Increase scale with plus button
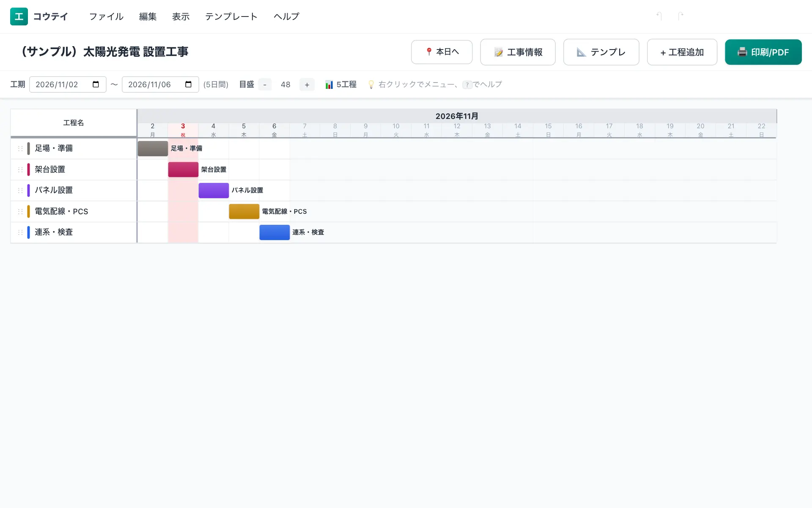 307,85
